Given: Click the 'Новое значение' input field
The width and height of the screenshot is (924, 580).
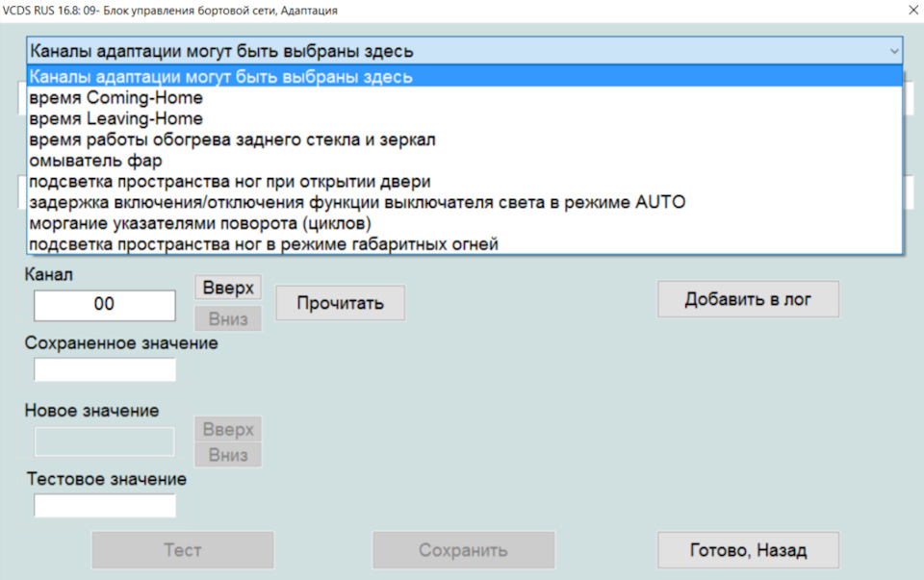Looking at the screenshot, I should (x=105, y=441).
